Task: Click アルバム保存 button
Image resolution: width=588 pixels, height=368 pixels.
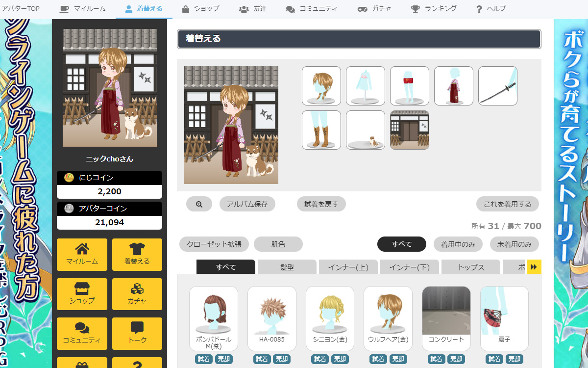Action: pos(247,204)
